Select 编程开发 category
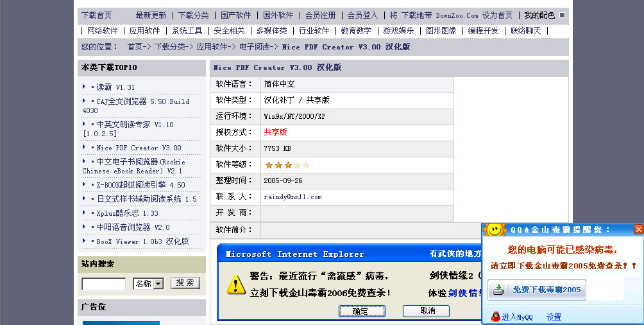The height and width of the screenshot is (325, 644). (483, 30)
